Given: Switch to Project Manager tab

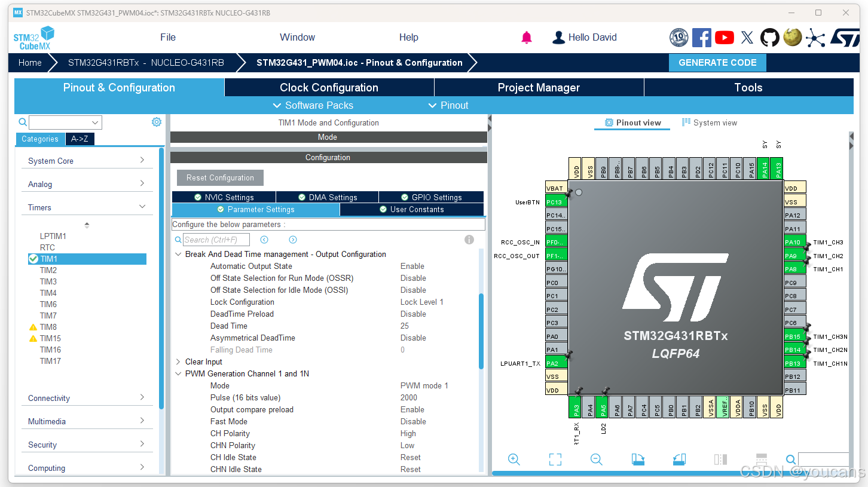Looking at the screenshot, I should coord(539,87).
